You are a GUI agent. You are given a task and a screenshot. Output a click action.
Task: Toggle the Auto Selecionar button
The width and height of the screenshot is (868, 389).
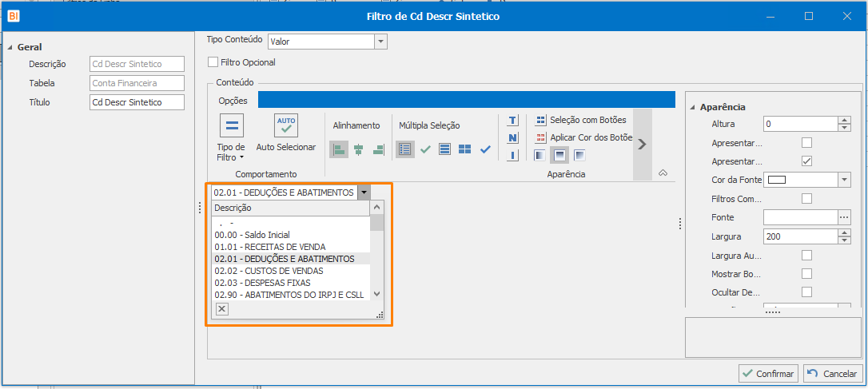tap(286, 133)
